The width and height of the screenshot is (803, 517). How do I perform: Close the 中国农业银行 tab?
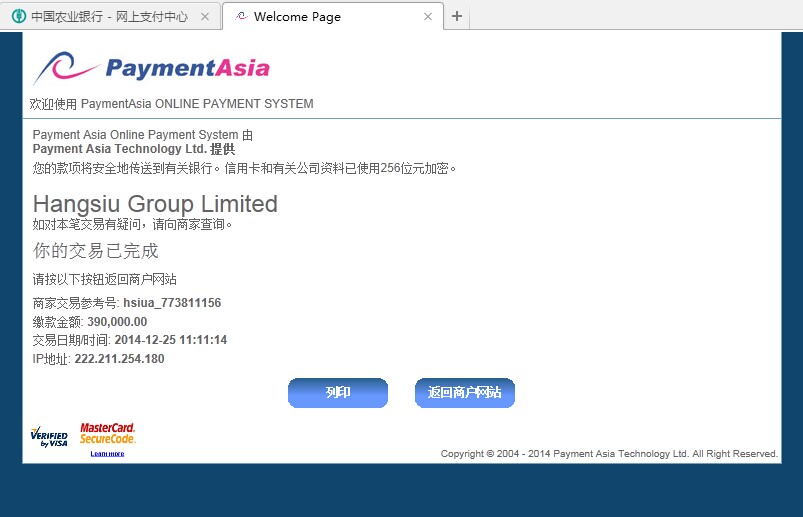[x=205, y=17]
